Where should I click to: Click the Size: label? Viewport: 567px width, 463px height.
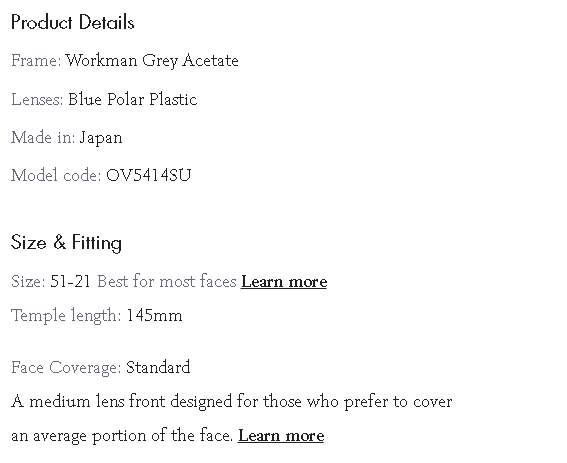(28, 282)
